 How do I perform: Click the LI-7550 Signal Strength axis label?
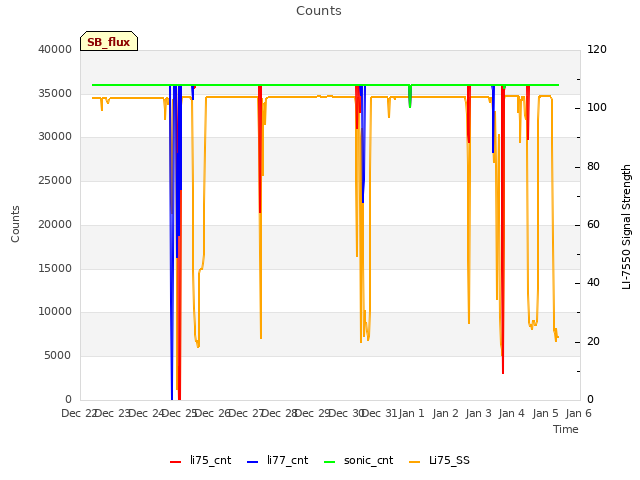[626, 227]
